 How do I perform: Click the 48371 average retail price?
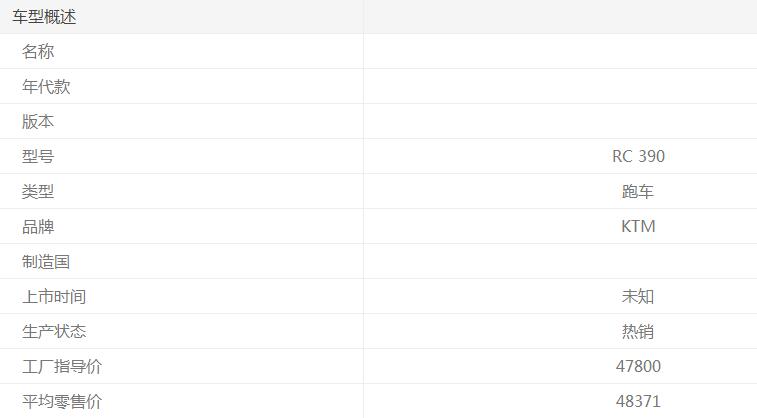click(638, 402)
